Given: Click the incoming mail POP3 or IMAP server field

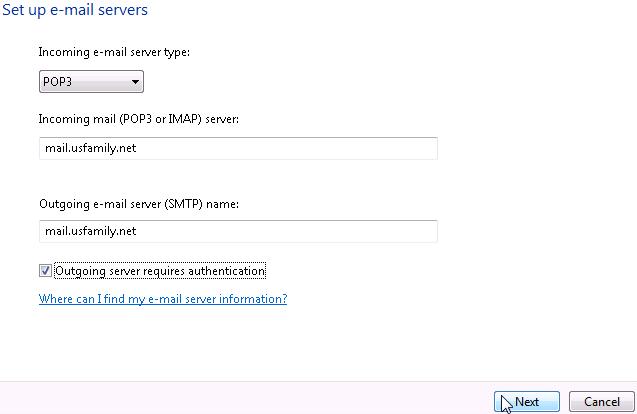Looking at the screenshot, I should [238, 148].
